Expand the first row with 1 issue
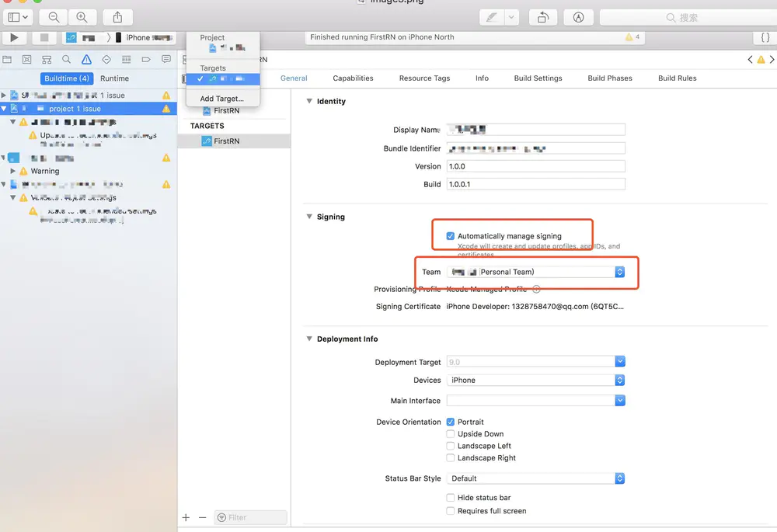The width and height of the screenshot is (777, 532). pos(4,95)
